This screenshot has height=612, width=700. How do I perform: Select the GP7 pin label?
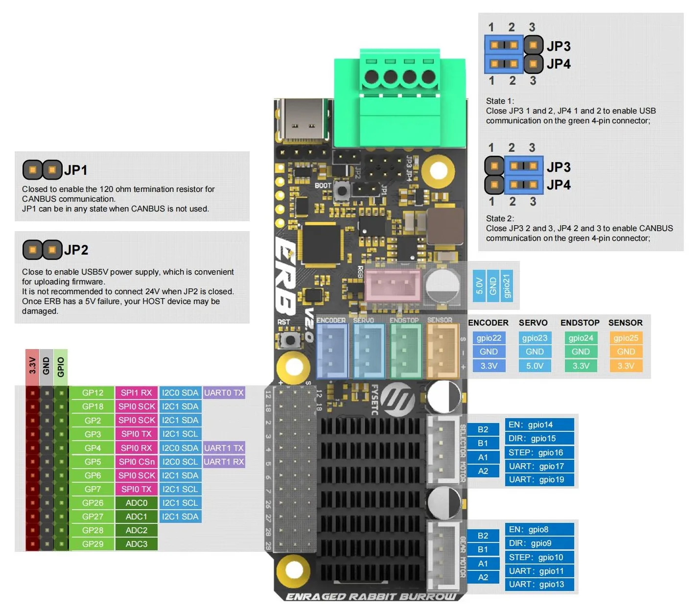coord(93,489)
